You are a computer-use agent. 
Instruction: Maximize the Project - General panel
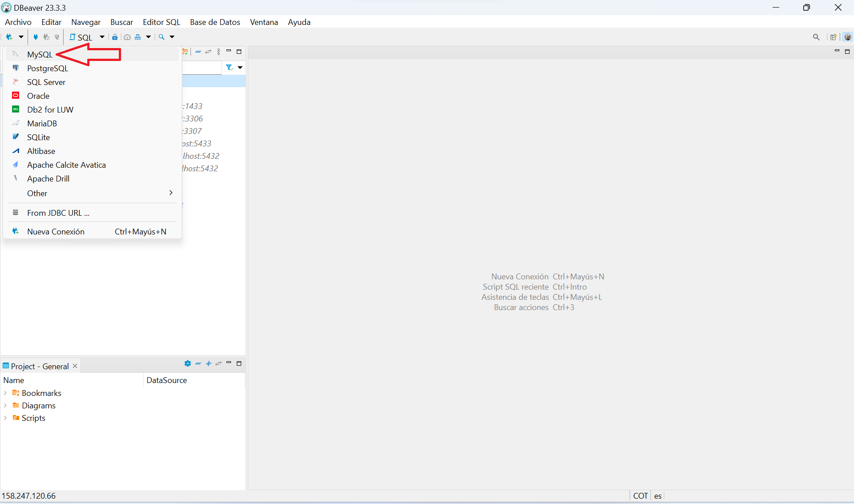[239, 363]
